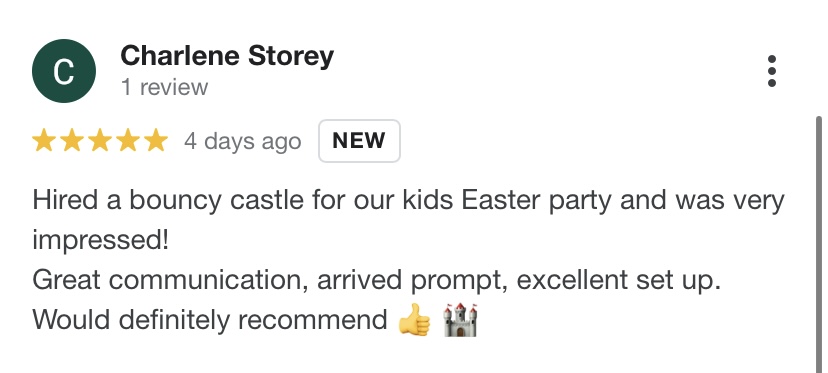Click the green C profile avatar
Image resolution: width=828 pixels, height=373 pixels.
click(64, 71)
